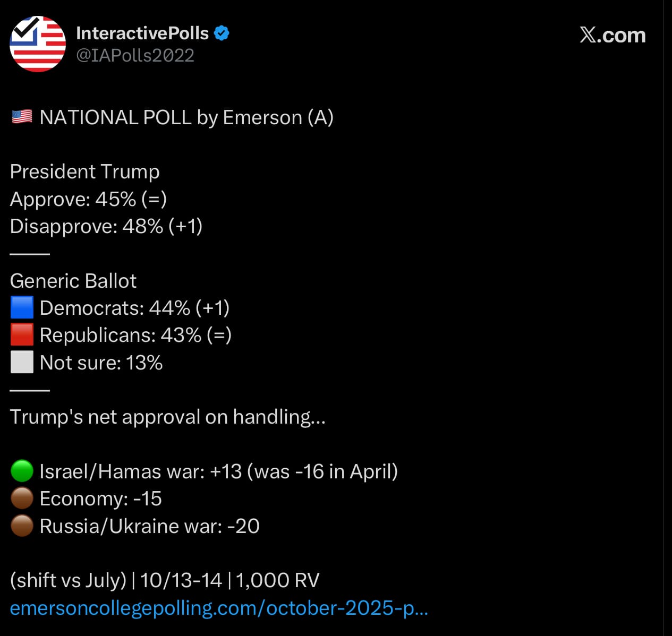Open the @IAPolls2022 handle
672x636 pixels.
135,55
